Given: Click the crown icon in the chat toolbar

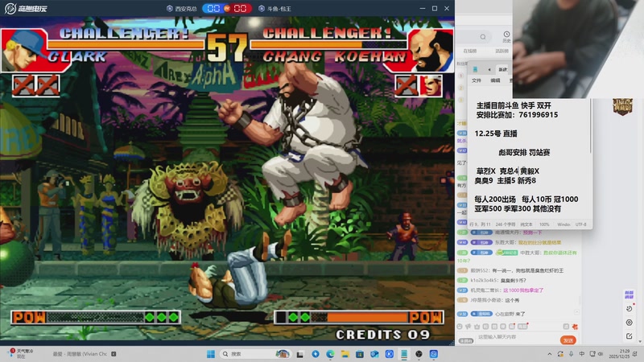Looking at the screenshot, I should click(x=477, y=327).
